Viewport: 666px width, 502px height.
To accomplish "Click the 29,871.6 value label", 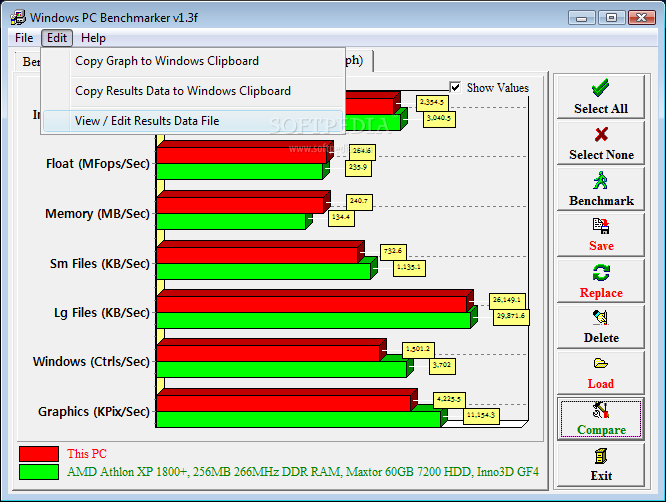I will click(511, 316).
